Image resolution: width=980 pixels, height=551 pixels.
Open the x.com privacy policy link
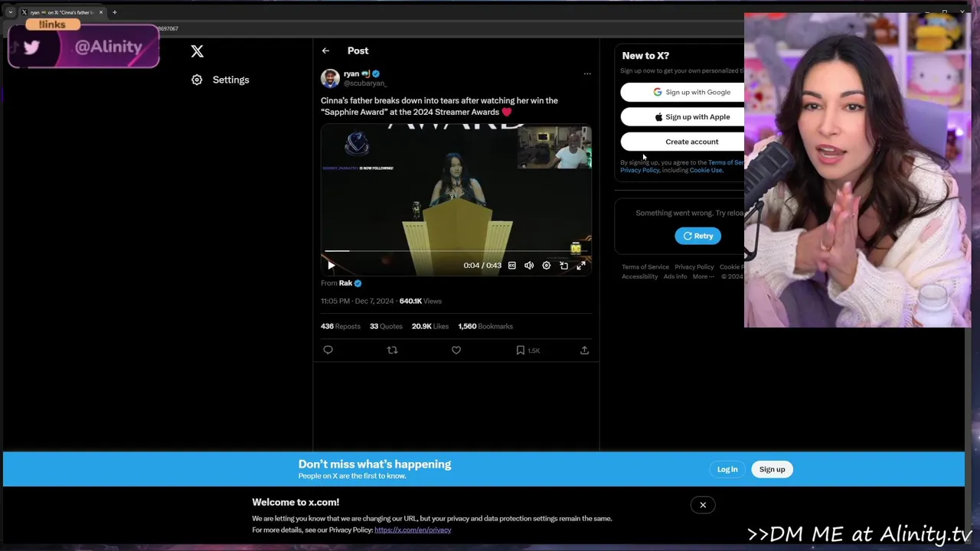pos(413,530)
